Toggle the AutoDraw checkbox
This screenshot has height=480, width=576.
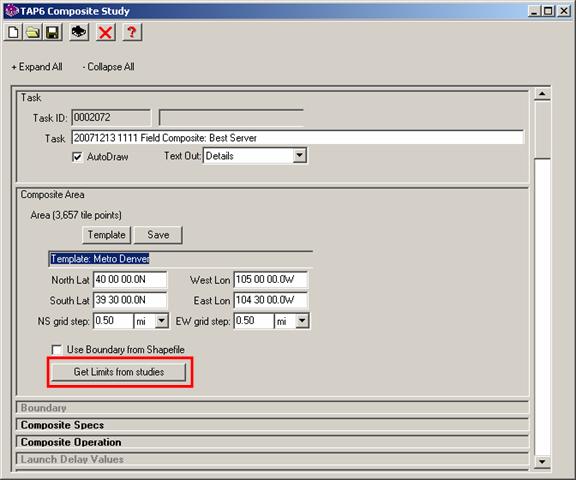click(x=77, y=157)
